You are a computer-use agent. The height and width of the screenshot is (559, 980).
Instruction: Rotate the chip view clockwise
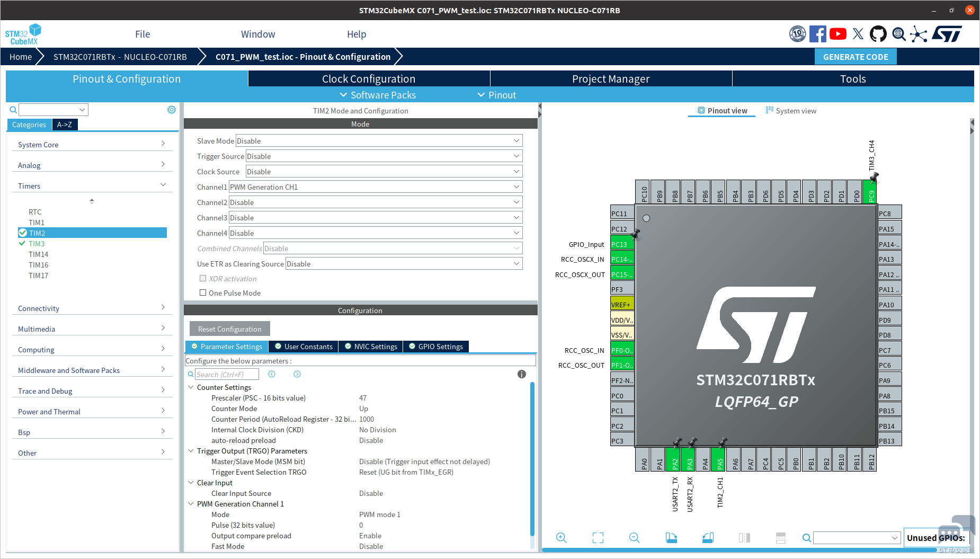click(671, 538)
